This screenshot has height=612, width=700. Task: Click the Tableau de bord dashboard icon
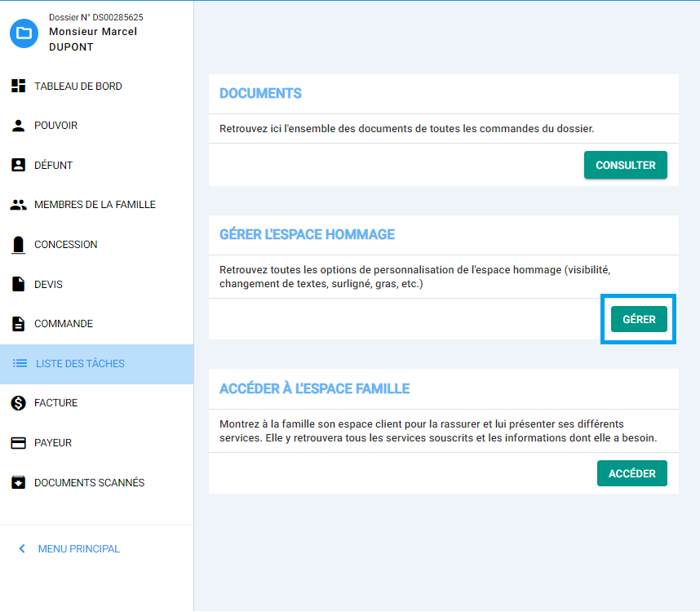(18, 86)
